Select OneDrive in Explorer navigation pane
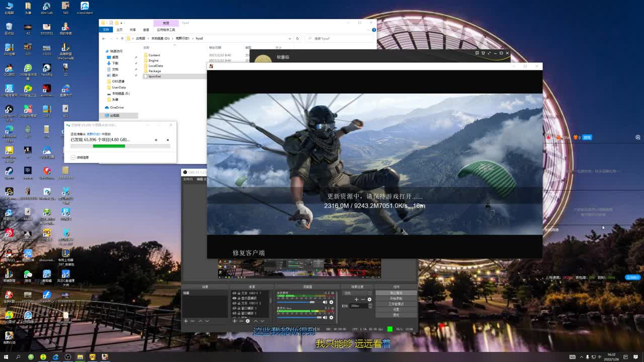 click(x=117, y=107)
